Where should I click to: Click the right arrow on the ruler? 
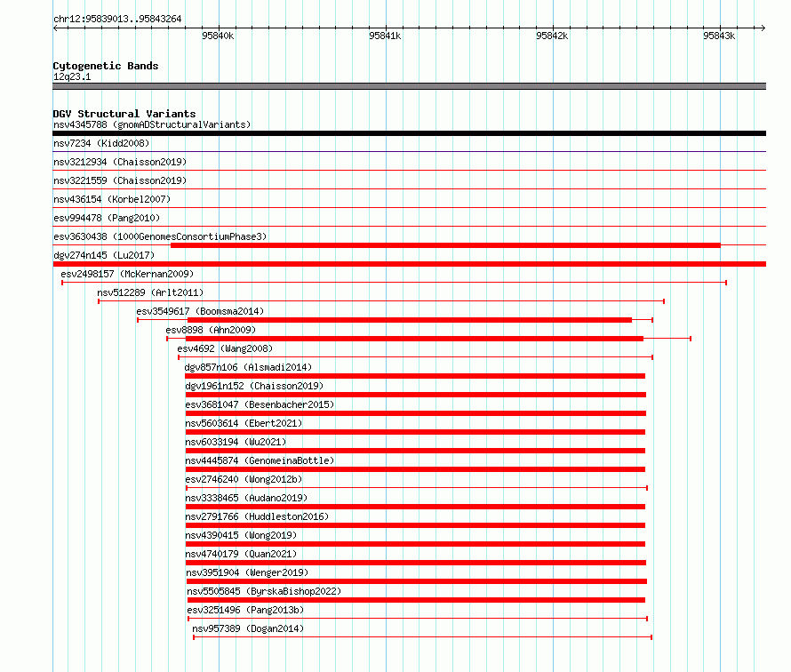click(x=763, y=28)
